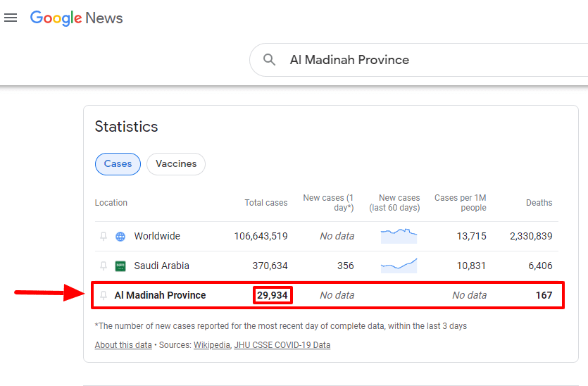Image resolution: width=588 pixels, height=386 pixels.
Task: Select the Cases tab
Action: (x=118, y=164)
